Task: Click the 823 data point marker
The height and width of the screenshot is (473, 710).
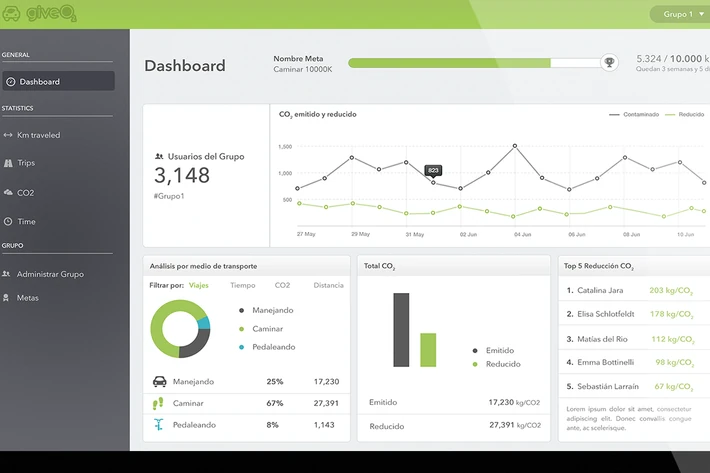Action: [x=433, y=182]
